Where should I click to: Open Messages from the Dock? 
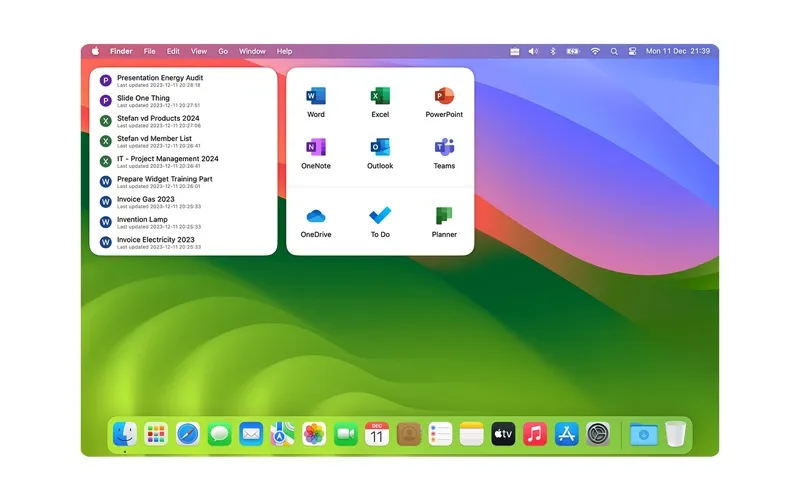point(219,434)
